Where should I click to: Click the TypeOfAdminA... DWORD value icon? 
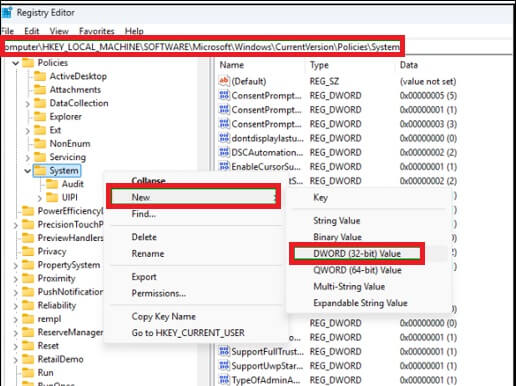(x=224, y=380)
